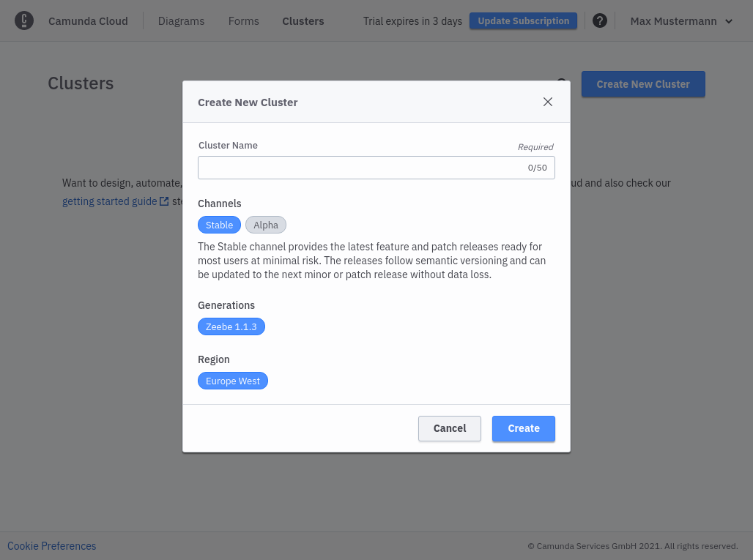Click the Camunda logo icon
This screenshot has height=560, width=753.
pos(24,20)
